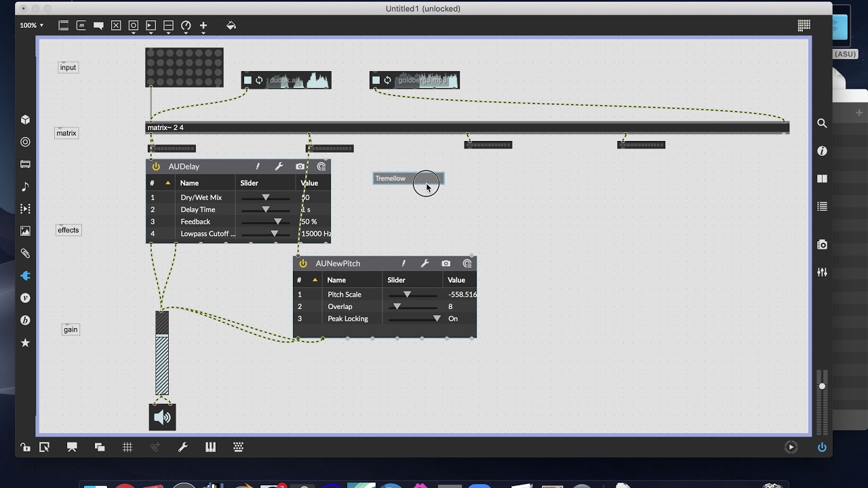Screen dimensions: 868x488
Task: Toggle the patcher lock icon
Action: pyautogui.click(x=25, y=447)
